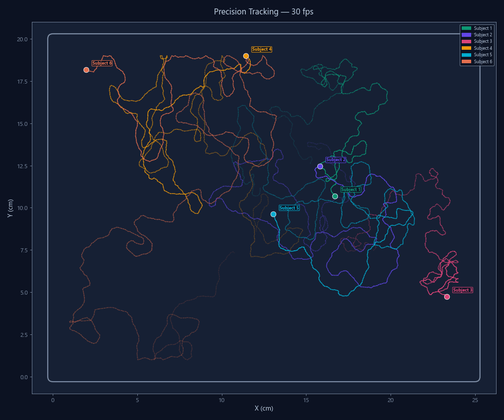Click Subject 6's salmon endpoint marker dot
The height and width of the screenshot is (420, 504).
pyautogui.click(x=86, y=70)
